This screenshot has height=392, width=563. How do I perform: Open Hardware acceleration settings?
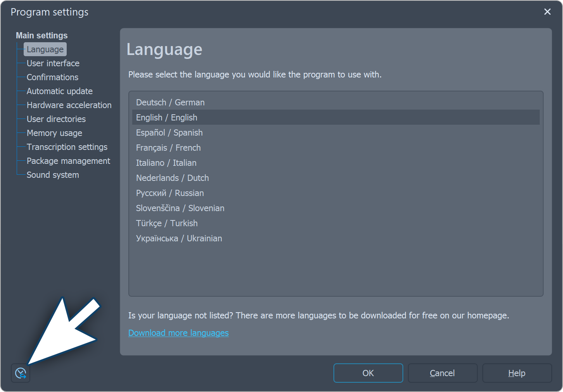coord(69,105)
